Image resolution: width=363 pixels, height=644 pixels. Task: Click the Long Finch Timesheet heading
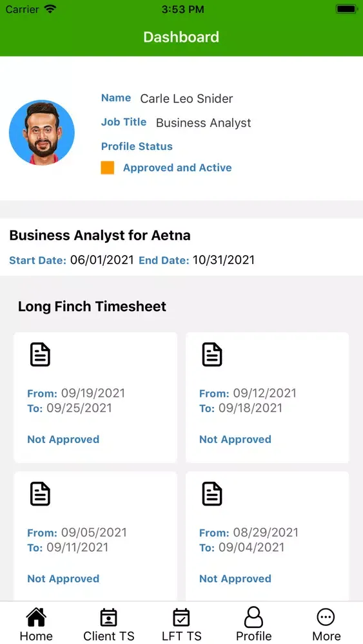pos(92,307)
